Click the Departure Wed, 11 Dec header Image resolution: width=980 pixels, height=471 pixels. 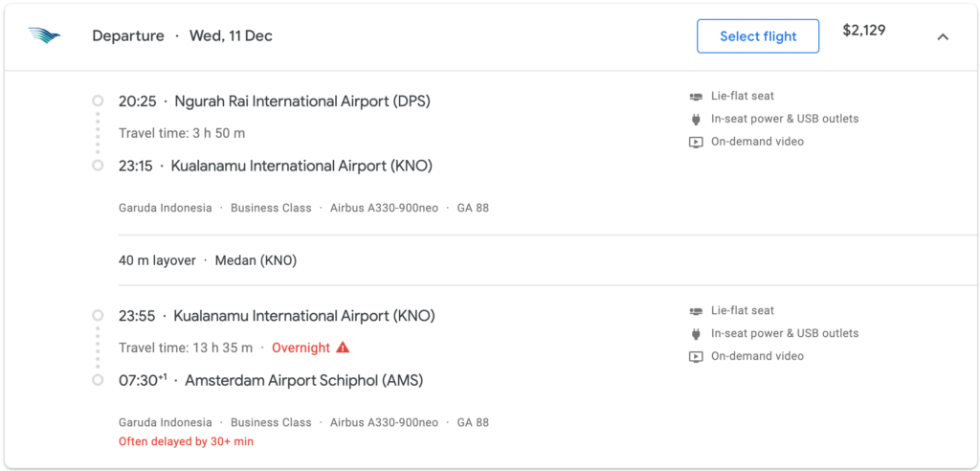coord(183,36)
